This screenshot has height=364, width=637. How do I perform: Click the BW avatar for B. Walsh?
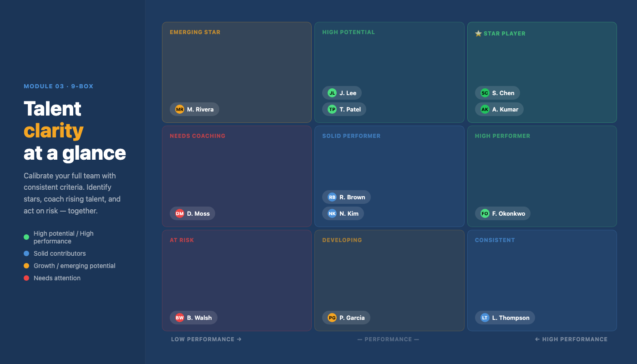(x=180, y=318)
